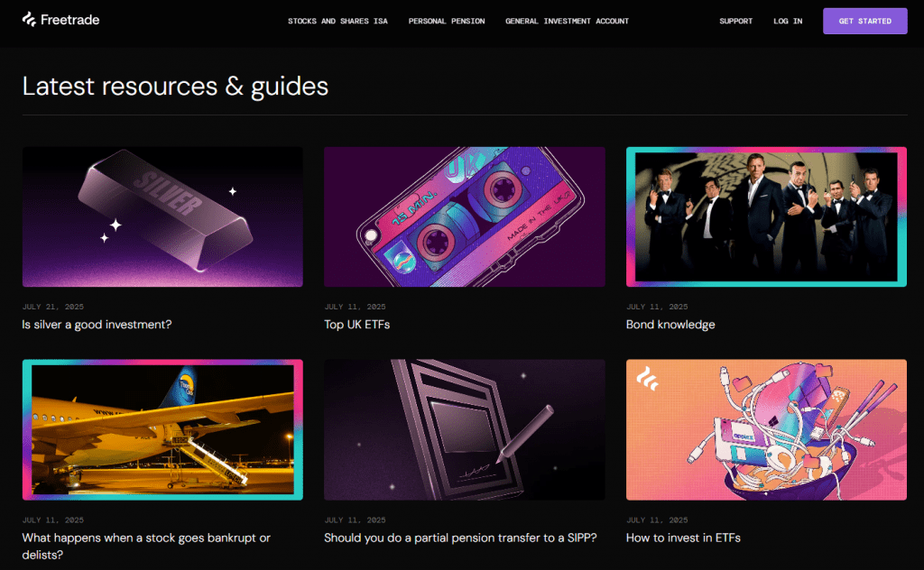The height and width of the screenshot is (570, 924).
Task: Open the Personal Pension menu item
Action: coord(447,22)
